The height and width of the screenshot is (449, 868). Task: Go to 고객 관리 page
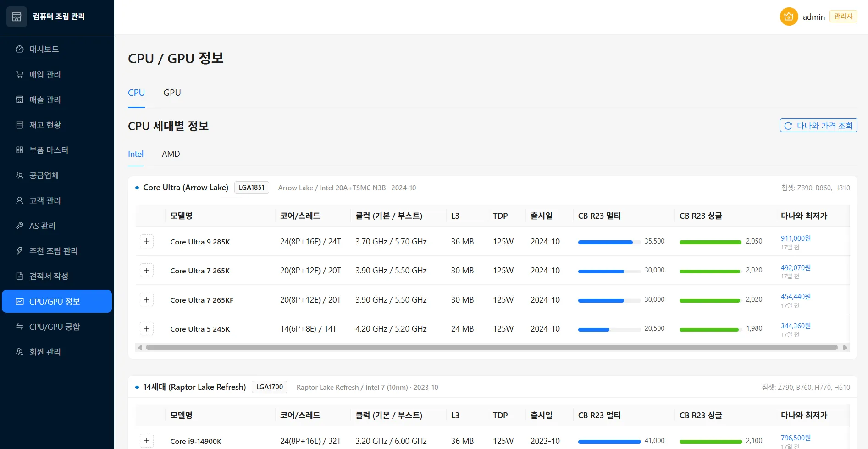click(57, 200)
